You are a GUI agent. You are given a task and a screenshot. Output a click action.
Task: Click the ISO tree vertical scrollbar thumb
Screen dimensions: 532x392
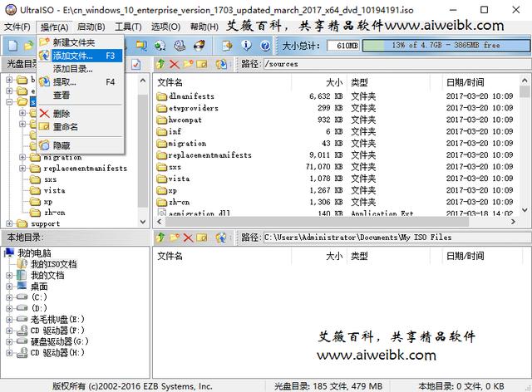tap(143, 151)
